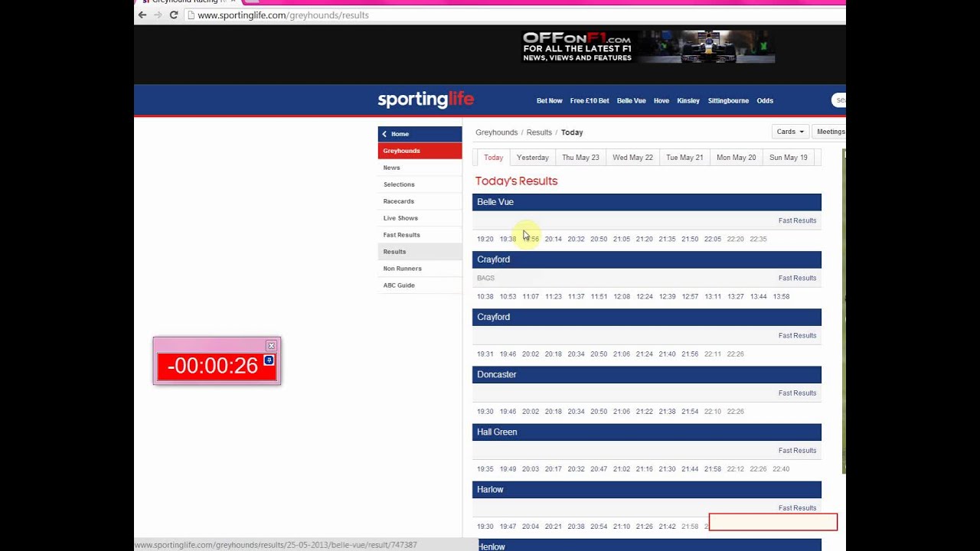Open the Meetings dropdown
The height and width of the screenshot is (551, 980).
click(829, 132)
